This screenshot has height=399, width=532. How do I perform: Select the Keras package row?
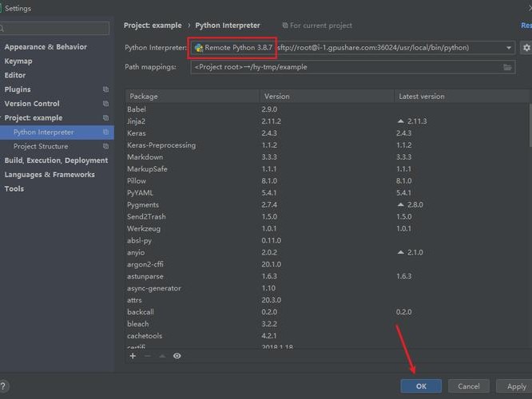point(327,133)
